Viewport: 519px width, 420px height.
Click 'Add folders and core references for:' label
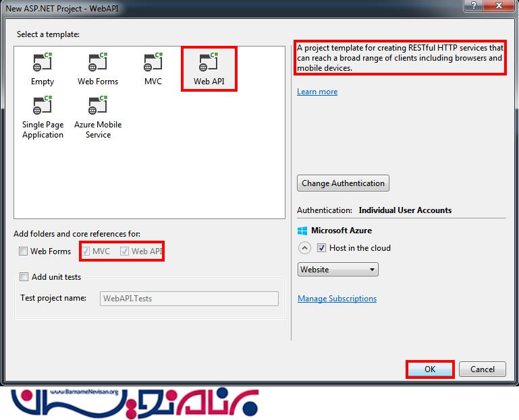[x=77, y=234]
